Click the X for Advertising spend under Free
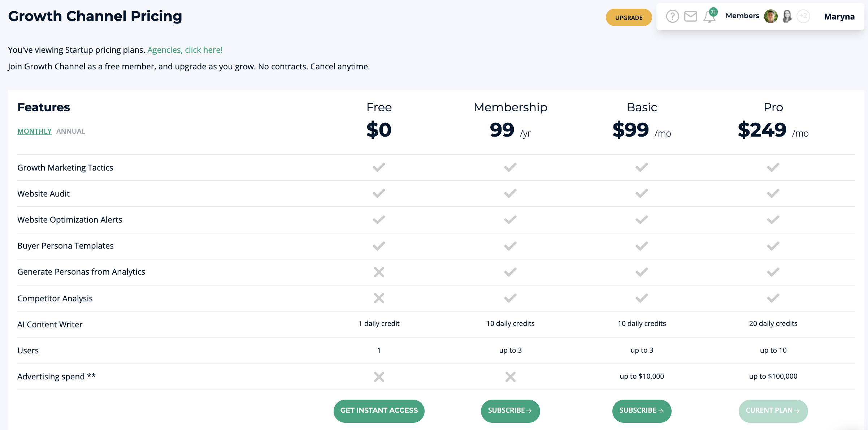The image size is (868, 430). coord(379,377)
